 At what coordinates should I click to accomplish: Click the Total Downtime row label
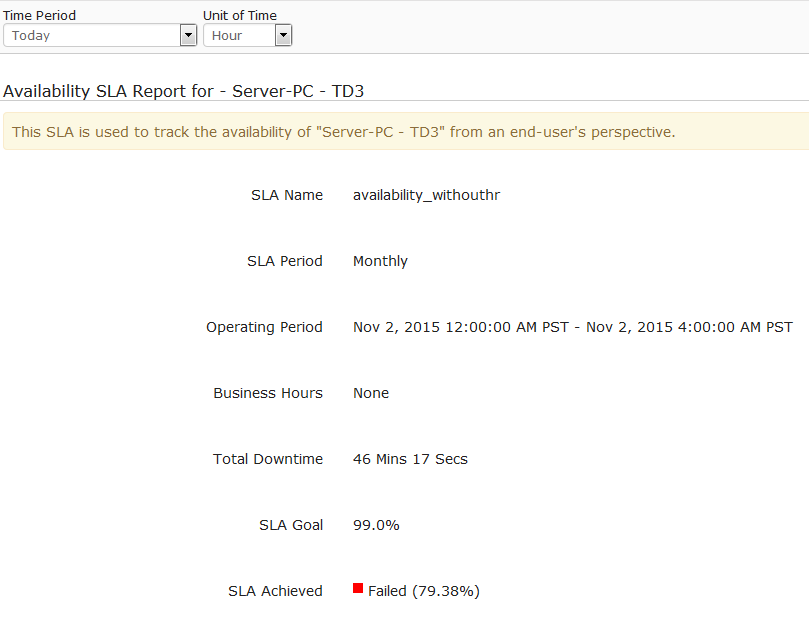[268, 459]
